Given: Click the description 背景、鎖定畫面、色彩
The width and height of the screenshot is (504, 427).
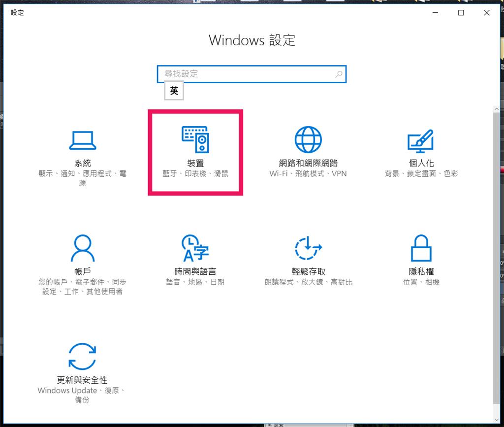Looking at the screenshot, I should pyautogui.click(x=421, y=174).
